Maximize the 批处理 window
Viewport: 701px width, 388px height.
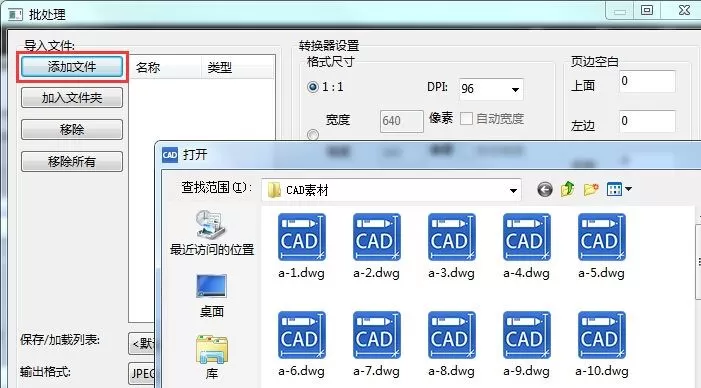click(x=646, y=10)
